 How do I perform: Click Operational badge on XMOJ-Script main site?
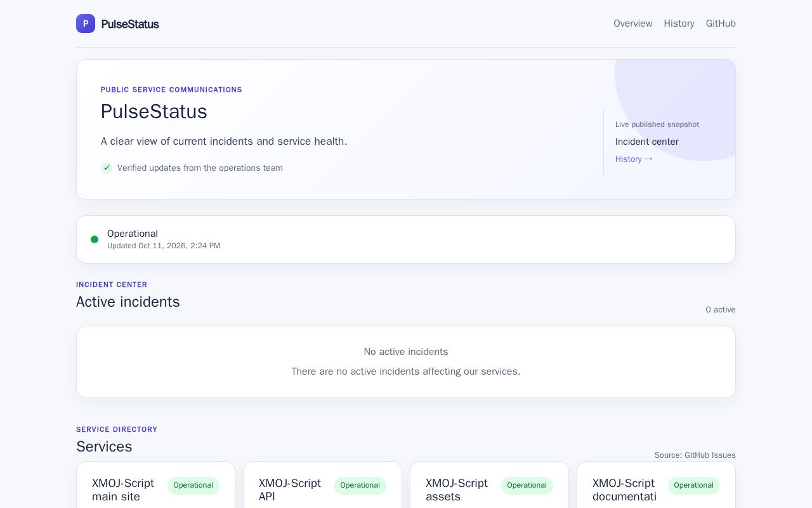pyautogui.click(x=193, y=485)
